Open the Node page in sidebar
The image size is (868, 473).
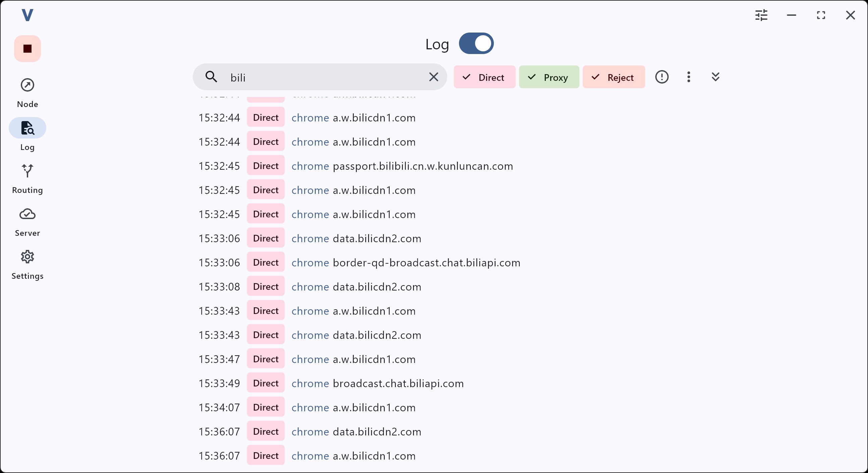27,93
